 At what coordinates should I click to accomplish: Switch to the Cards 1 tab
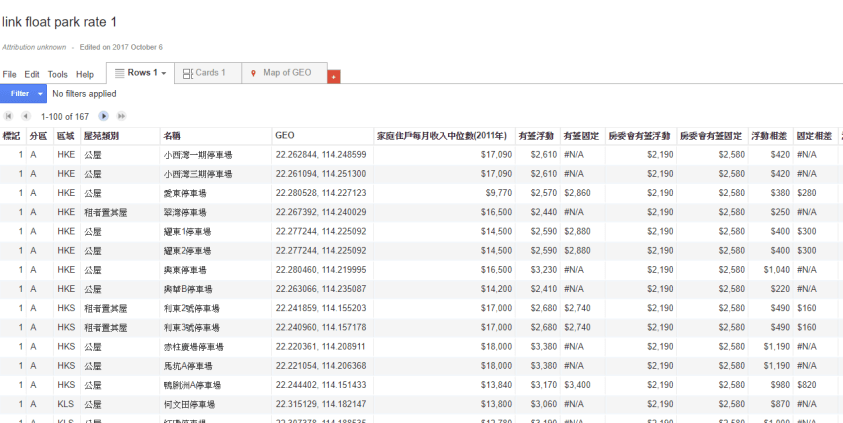(205, 73)
